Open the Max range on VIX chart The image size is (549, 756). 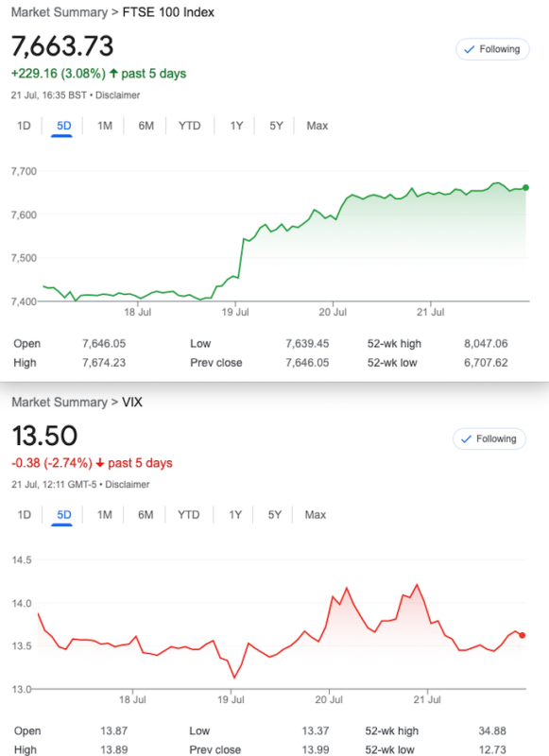(x=316, y=515)
